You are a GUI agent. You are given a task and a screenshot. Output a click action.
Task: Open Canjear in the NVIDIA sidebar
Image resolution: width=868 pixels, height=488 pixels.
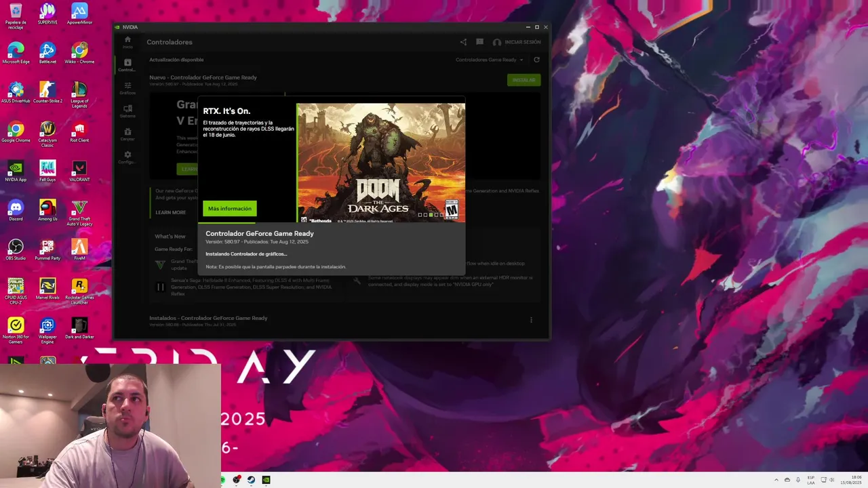click(127, 134)
